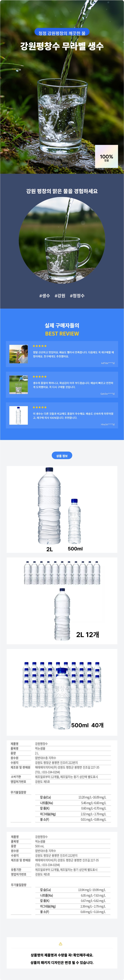Image resolution: width=124 pixels, height=980 pixels.
Task: Select the five stars on the second review
Action: pos(40,376)
